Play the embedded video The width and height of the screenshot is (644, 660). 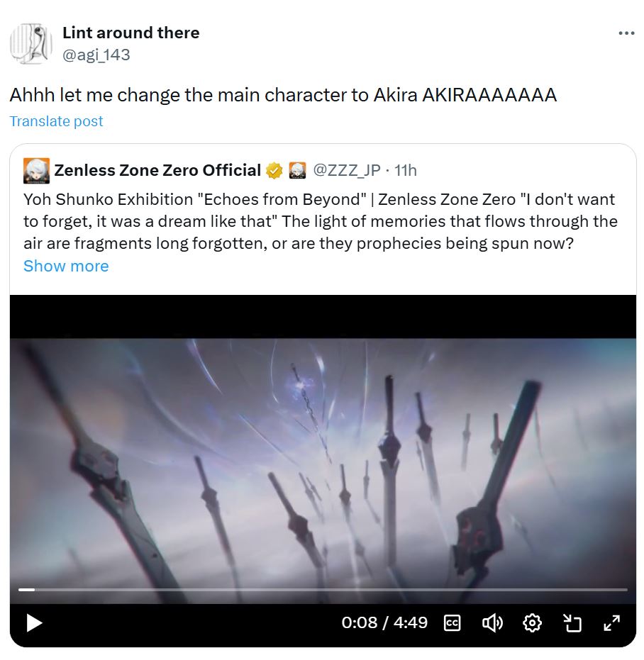34,622
